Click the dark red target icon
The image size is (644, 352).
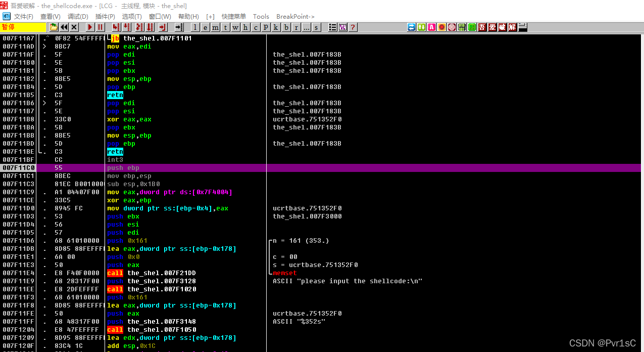(452, 27)
